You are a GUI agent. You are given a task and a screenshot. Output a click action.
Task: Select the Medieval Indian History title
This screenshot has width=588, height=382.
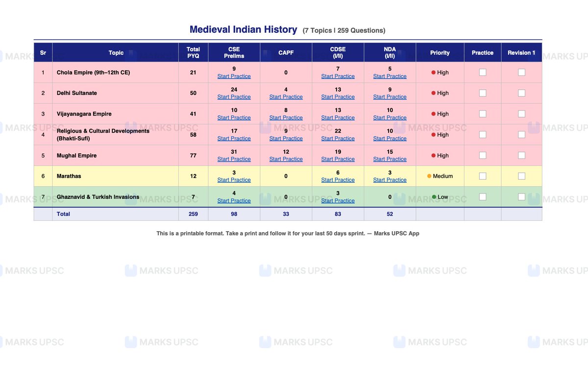(x=244, y=29)
